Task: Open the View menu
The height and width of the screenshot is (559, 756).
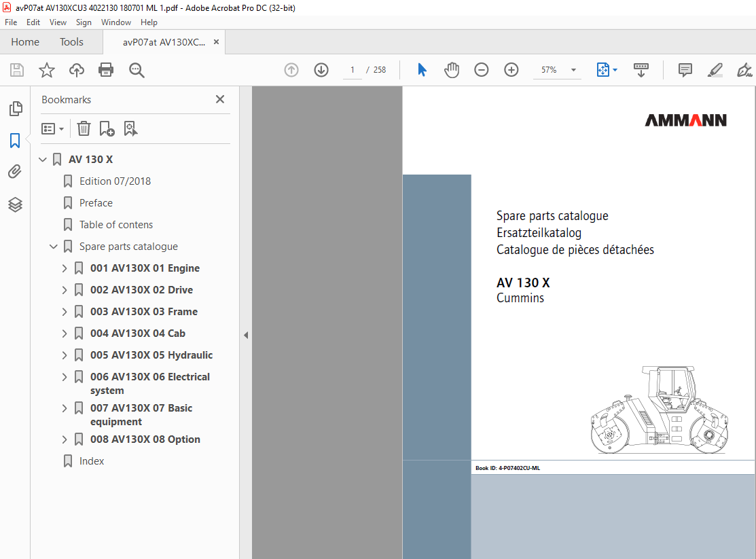Action: pos(58,22)
